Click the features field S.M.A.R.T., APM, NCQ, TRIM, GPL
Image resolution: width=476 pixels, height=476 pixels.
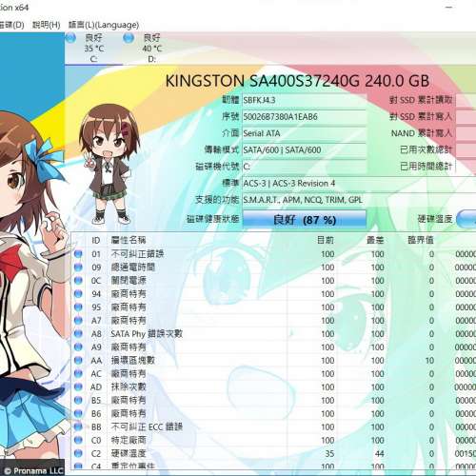[359, 200]
